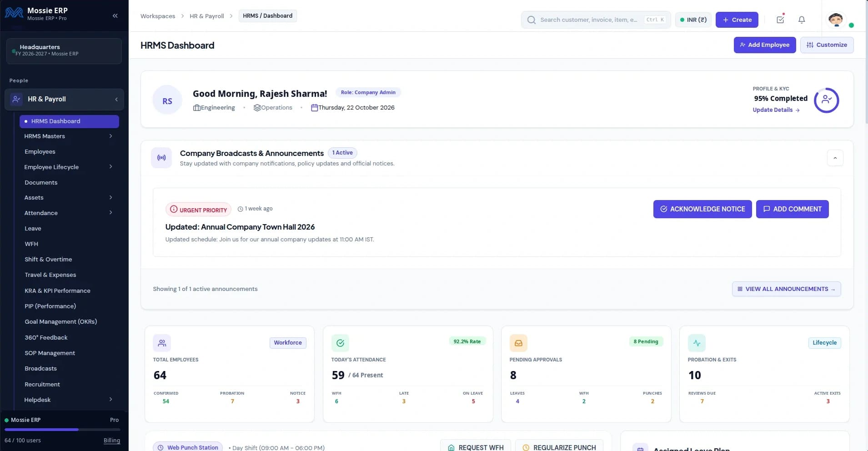Image resolution: width=868 pixels, height=451 pixels.
Task: Open the Billing link
Action: (111, 441)
